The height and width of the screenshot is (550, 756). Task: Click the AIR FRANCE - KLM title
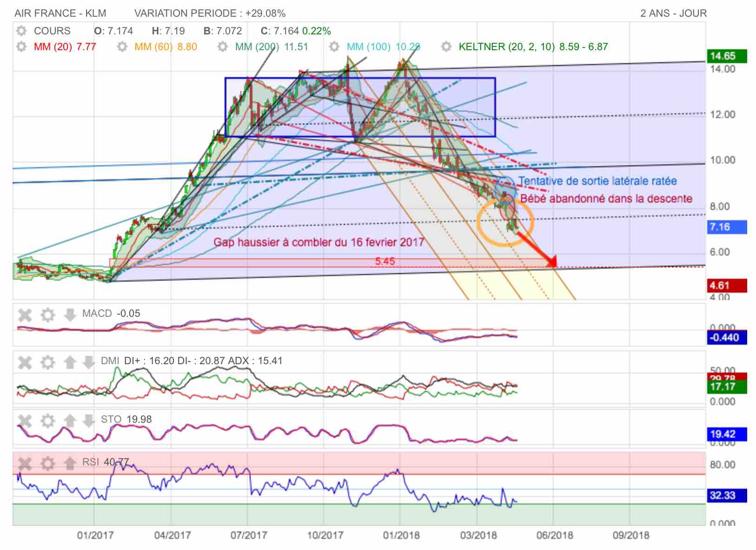tap(60, 13)
